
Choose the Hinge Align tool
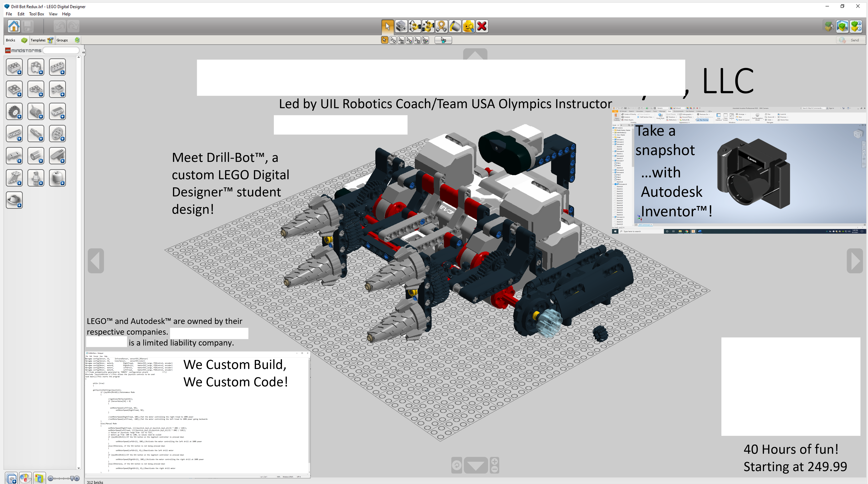pos(428,26)
